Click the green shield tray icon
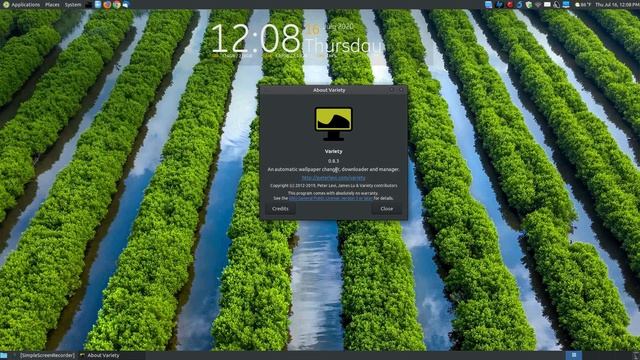The height and width of the screenshot is (360, 640). pyautogui.click(x=529, y=4)
